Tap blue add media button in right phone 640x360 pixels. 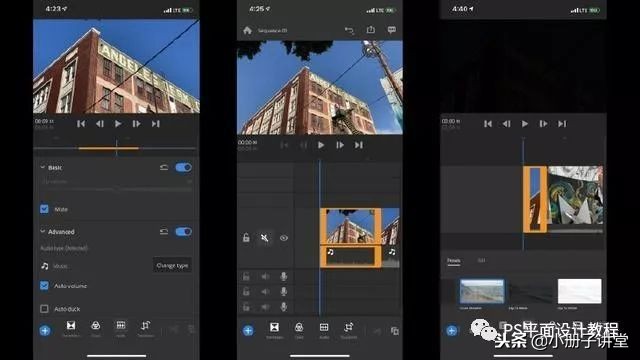point(451,331)
